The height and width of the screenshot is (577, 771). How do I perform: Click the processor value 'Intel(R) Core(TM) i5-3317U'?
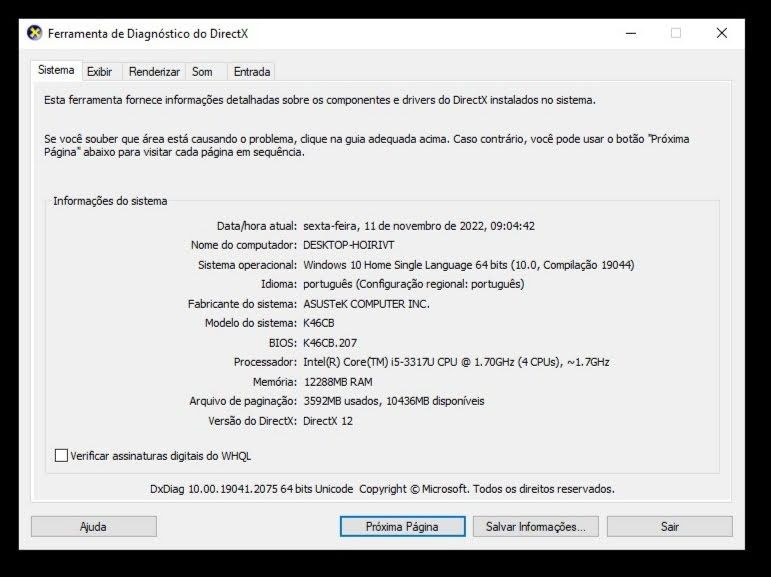(368, 362)
